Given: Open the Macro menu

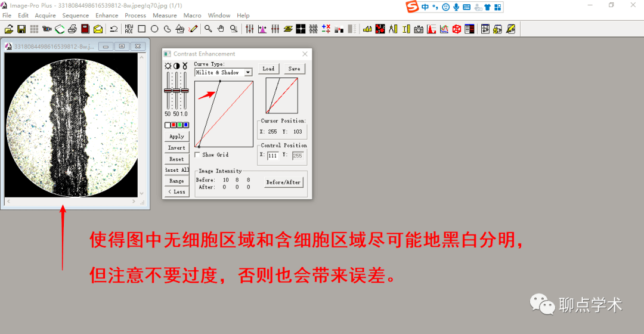Looking at the screenshot, I should (192, 15).
